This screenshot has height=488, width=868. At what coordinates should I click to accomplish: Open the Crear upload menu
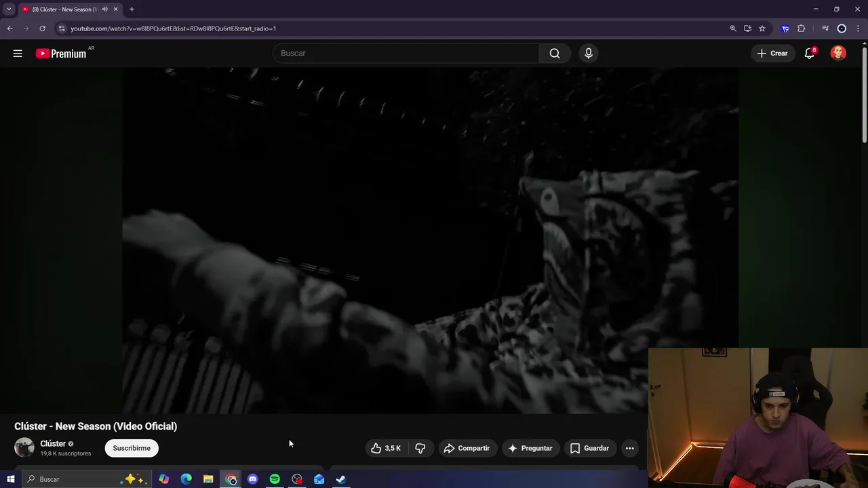[772, 54]
